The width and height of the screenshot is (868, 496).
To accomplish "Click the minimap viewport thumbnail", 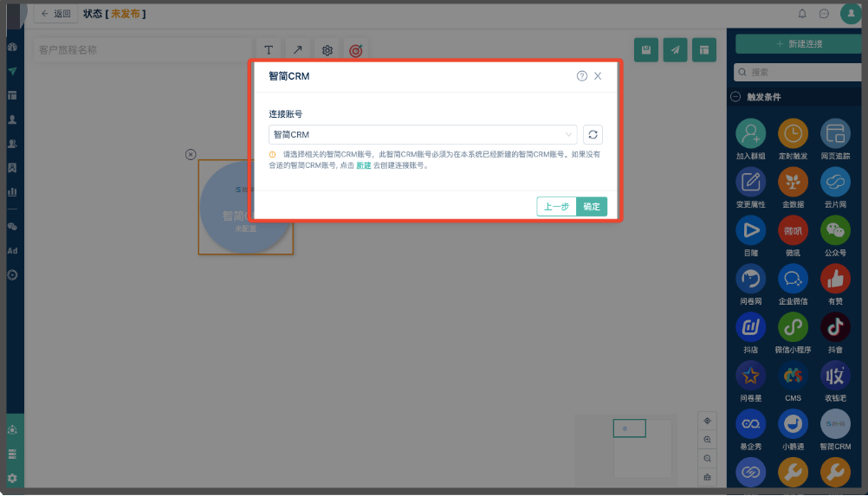I will tap(630, 428).
